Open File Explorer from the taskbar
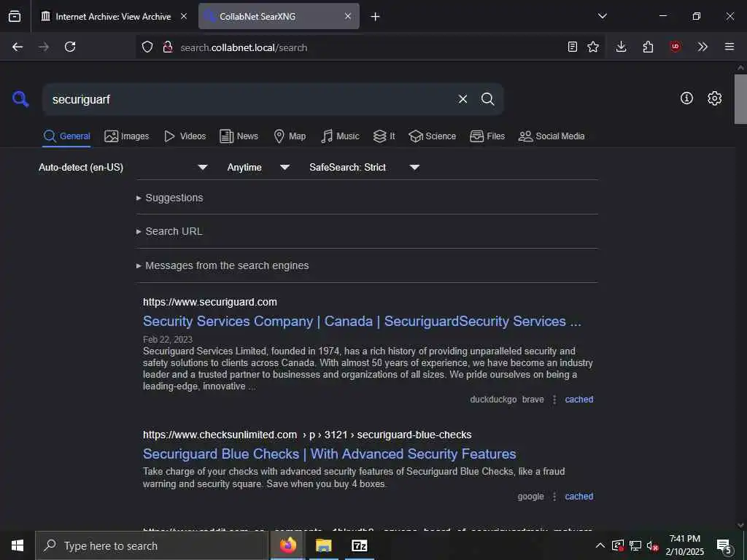Screen dimensions: 747x560 323,545
